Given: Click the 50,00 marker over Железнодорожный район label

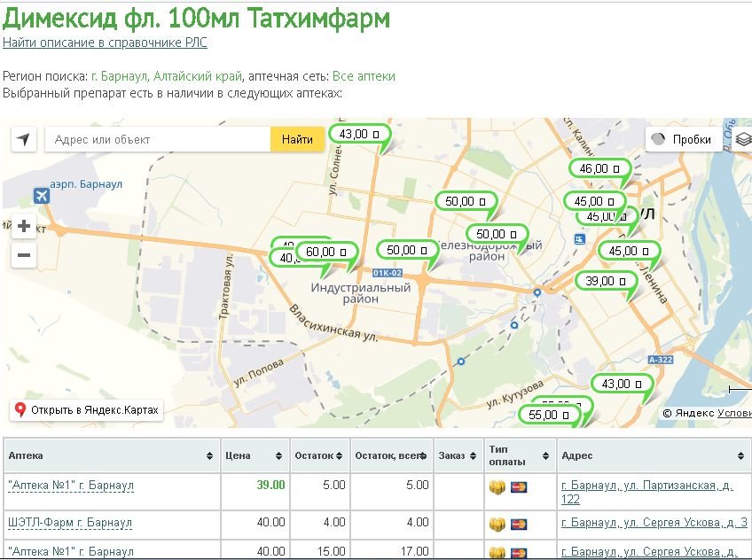Looking at the screenshot, I should [x=497, y=234].
